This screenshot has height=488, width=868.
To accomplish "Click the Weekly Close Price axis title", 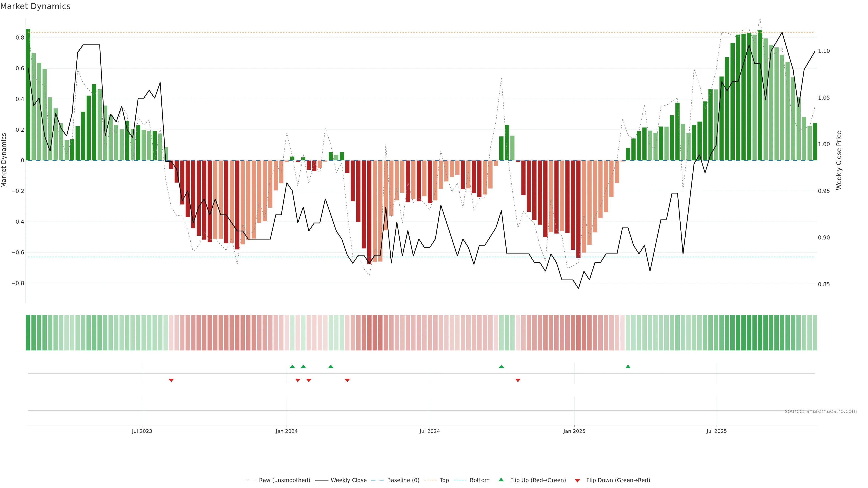I will (x=839, y=160).
